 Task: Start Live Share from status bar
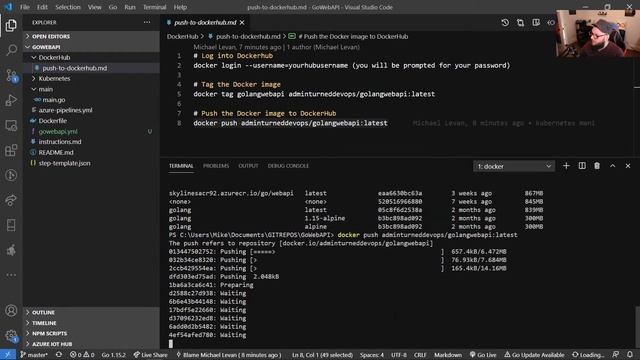coord(151,355)
